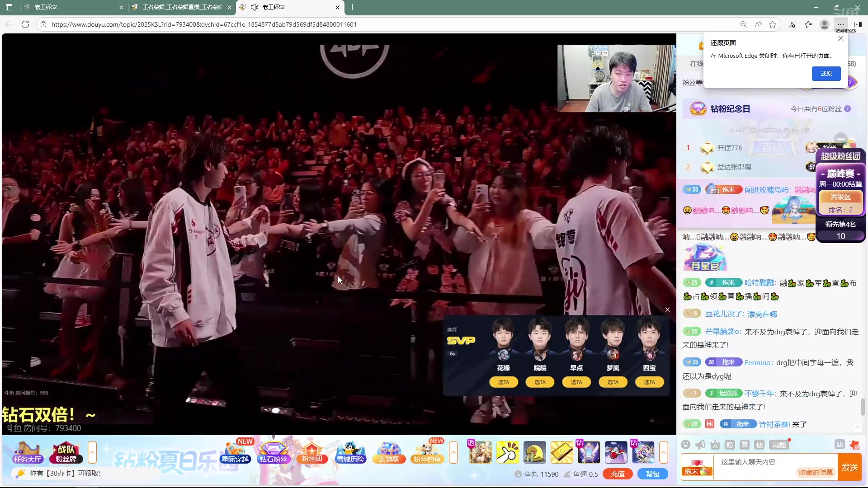Image resolution: width=868 pixels, height=488 pixels.
Task: Open the 背包 backpack button
Action: [652, 474]
